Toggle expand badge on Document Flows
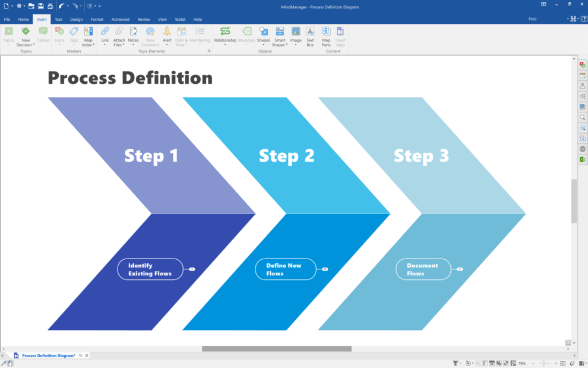 (x=460, y=269)
